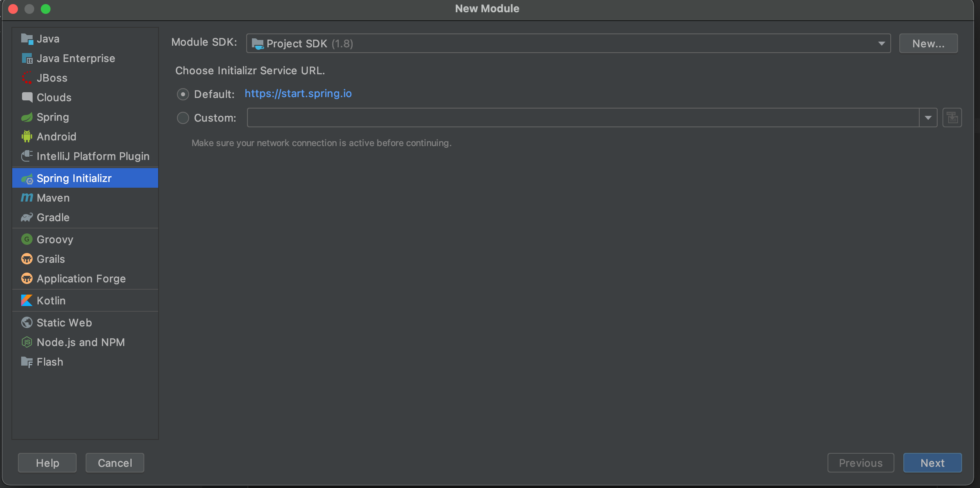Select Application Forge entry
This screenshot has height=488, width=980.
click(x=85, y=279)
